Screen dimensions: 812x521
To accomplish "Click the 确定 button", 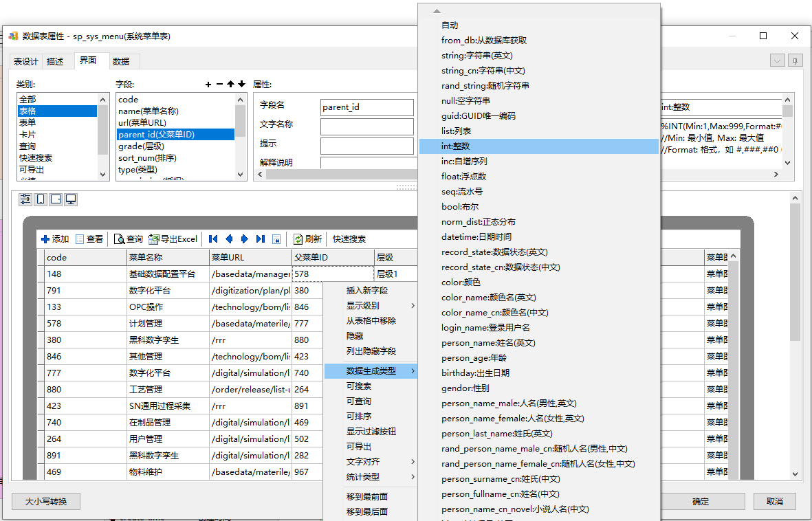I will coord(701,501).
